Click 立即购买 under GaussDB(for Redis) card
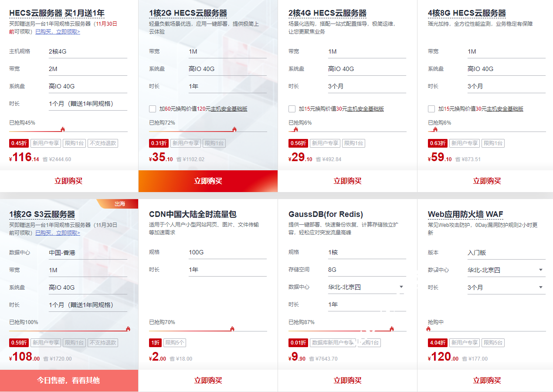Screen dimensions: 553x392 click(347, 381)
